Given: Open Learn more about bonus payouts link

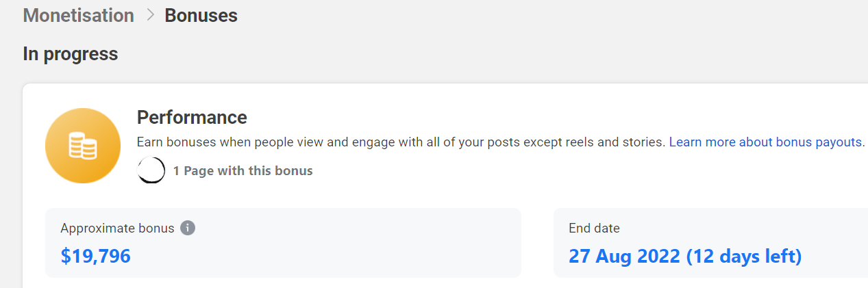Looking at the screenshot, I should click(x=765, y=142).
